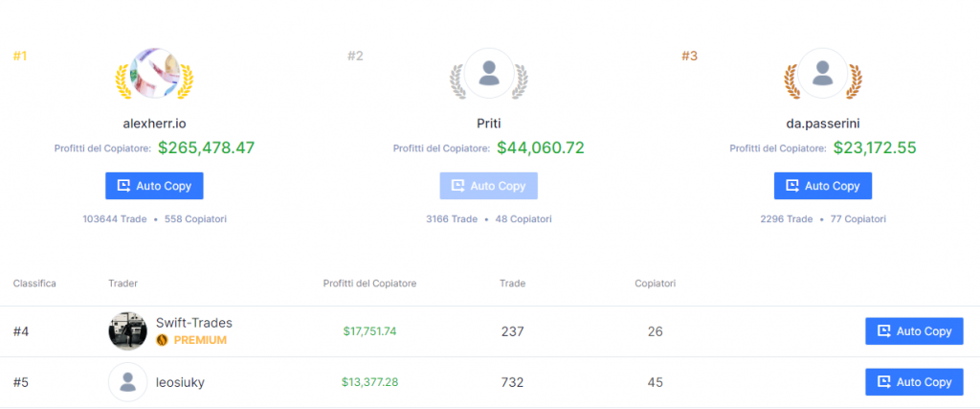
Task: Open Swift-Trades profile picture
Action: [x=127, y=331]
